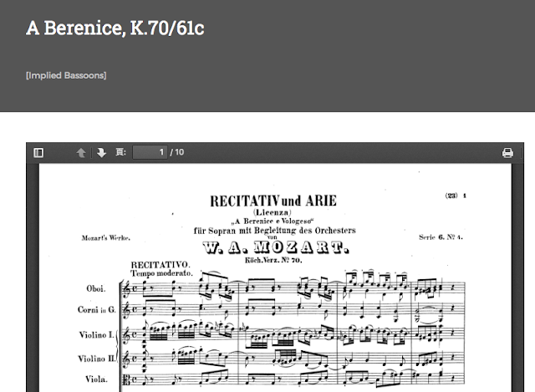Click the 'RECITATIVO.' section label

tap(160, 265)
